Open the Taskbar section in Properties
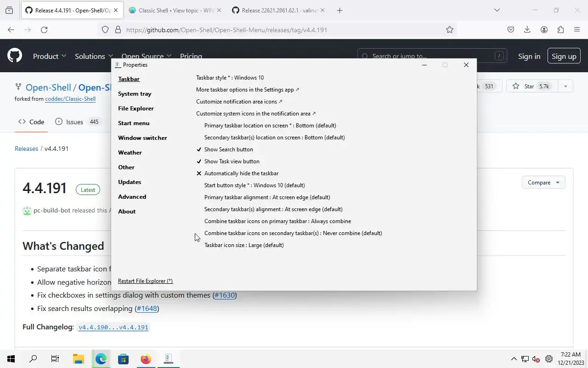This screenshot has width=588, height=368. point(129,79)
